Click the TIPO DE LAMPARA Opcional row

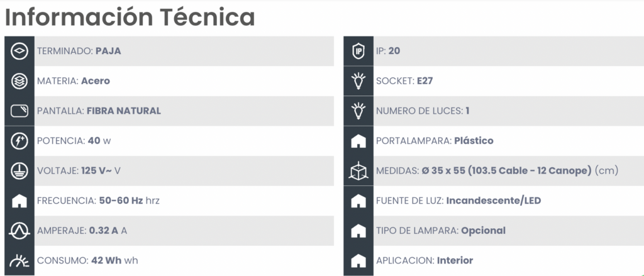[494, 231]
